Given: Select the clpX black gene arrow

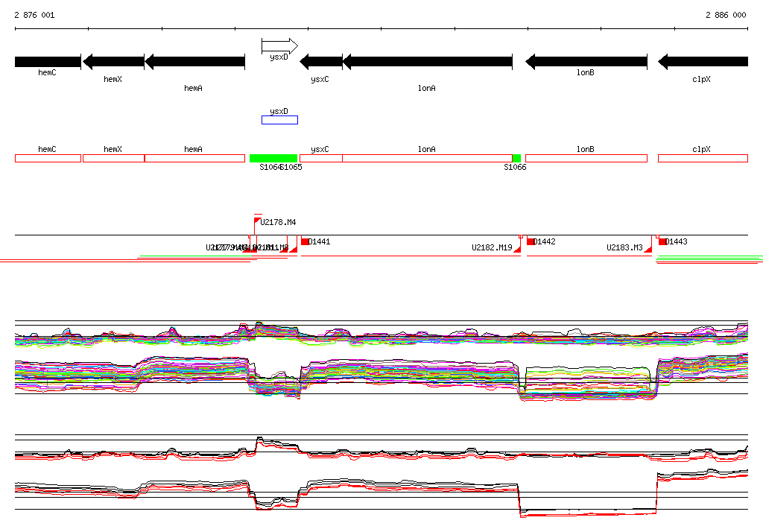Looking at the screenshot, I should (703, 62).
